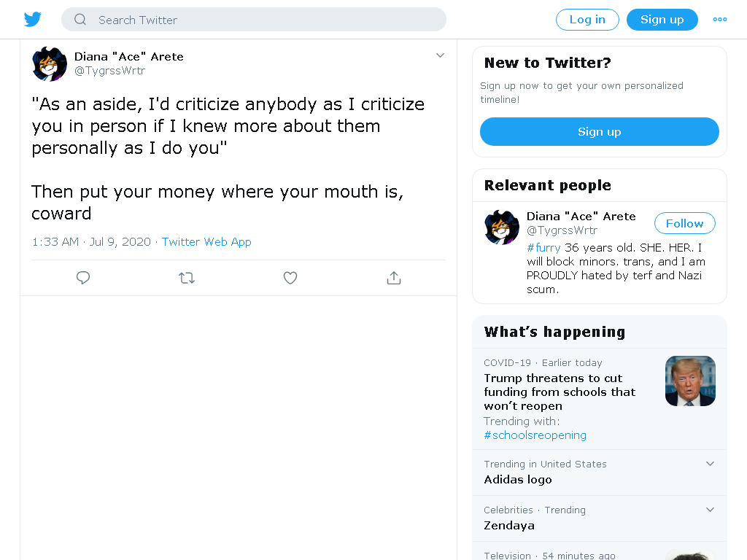The image size is (747, 560).
Task: Click the Log in button
Action: click(x=587, y=20)
